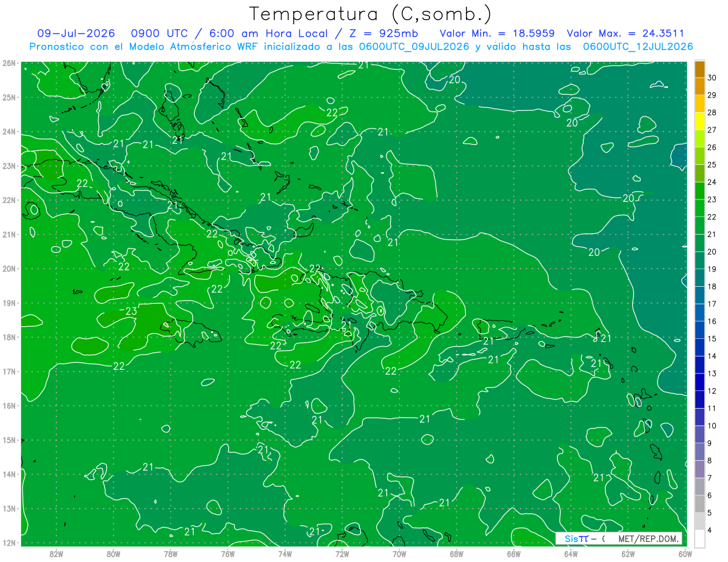728x562 pixels.
Task: Click the title 'Temperatura (C,somb.)'
Action: 371,14
